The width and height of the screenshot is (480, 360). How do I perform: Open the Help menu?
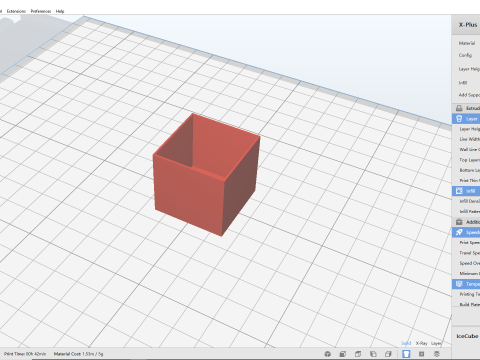60,11
